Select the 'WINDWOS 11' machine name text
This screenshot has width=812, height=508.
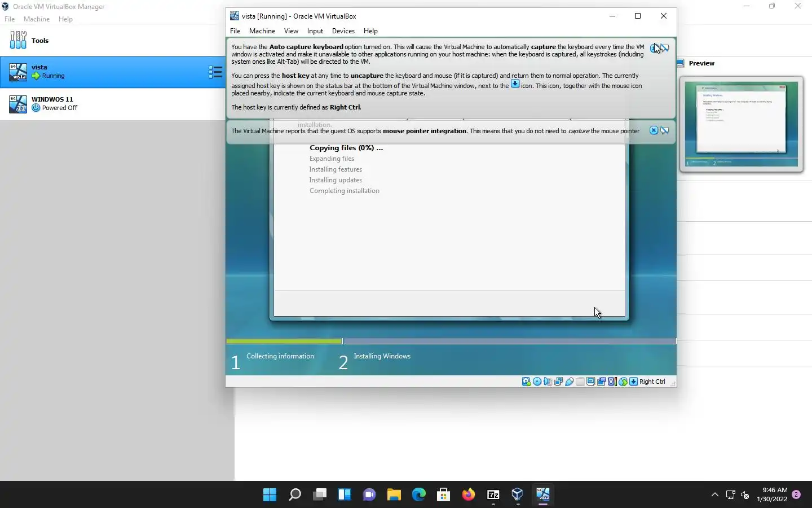[x=52, y=99]
